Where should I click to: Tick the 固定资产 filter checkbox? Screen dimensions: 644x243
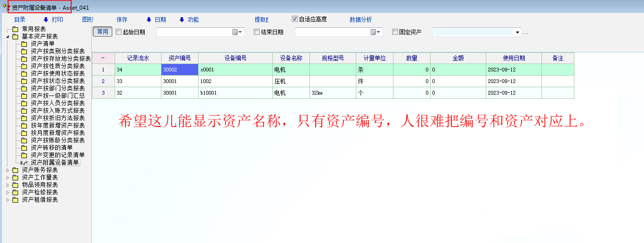[x=395, y=32]
